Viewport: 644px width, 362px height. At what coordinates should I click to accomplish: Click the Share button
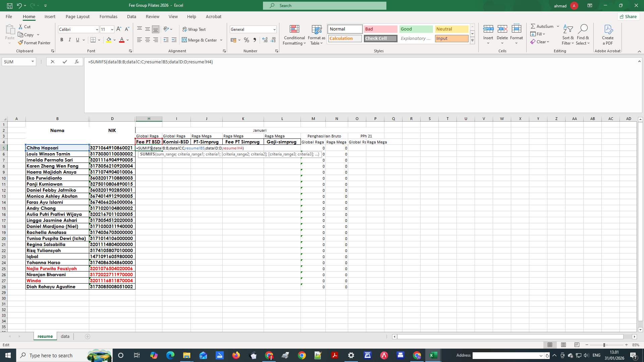pos(628,16)
